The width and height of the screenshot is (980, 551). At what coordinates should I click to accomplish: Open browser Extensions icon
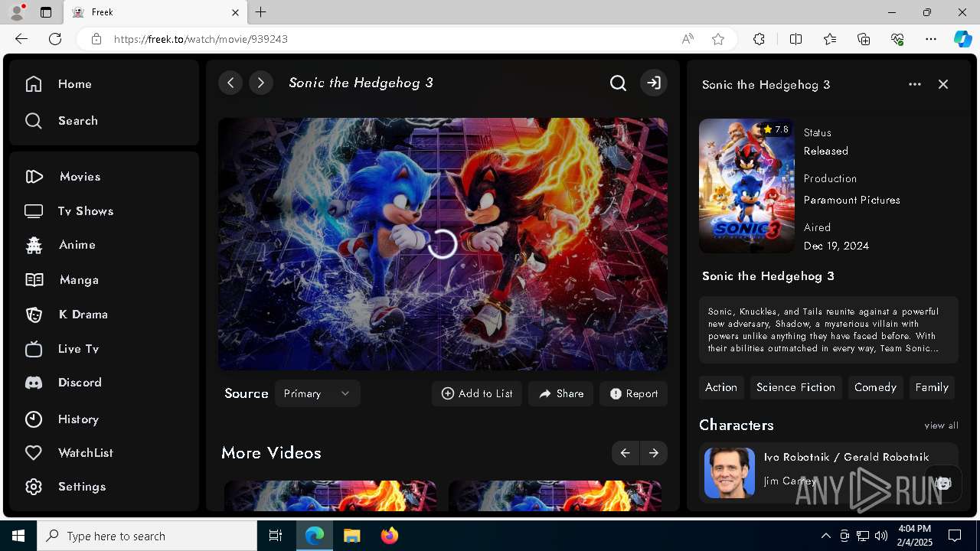pos(759,39)
